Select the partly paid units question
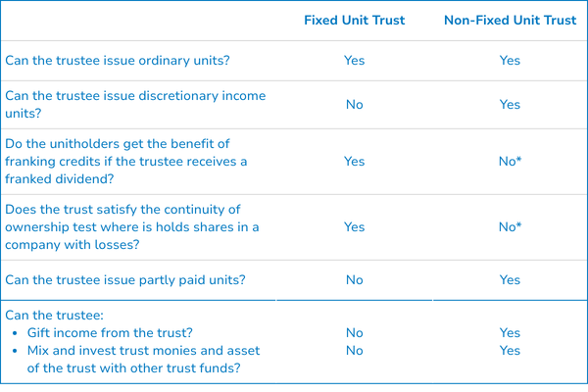The width and height of the screenshot is (588, 392). [x=125, y=280]
